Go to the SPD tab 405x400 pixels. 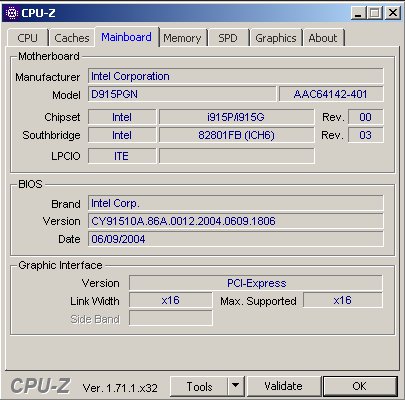coord(228,38)
